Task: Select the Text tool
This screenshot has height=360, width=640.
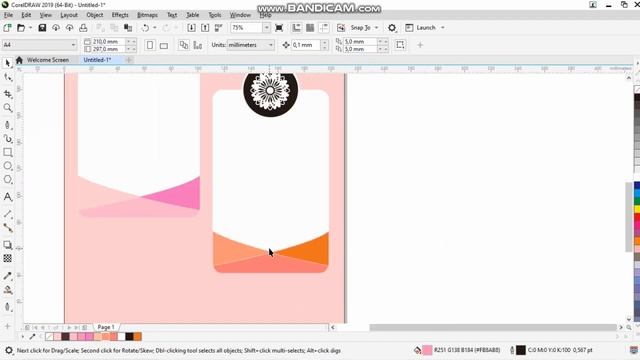Action: click(x=7, y=197)
